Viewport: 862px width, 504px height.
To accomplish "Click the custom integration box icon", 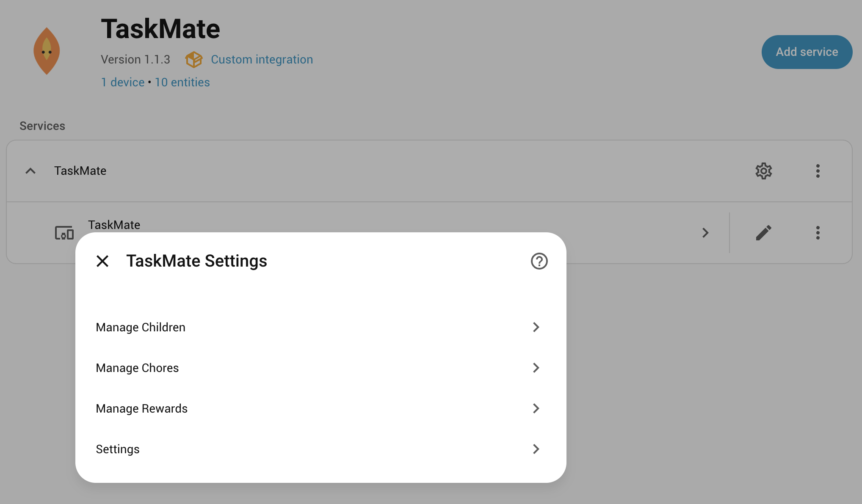I will pos(194,60).
